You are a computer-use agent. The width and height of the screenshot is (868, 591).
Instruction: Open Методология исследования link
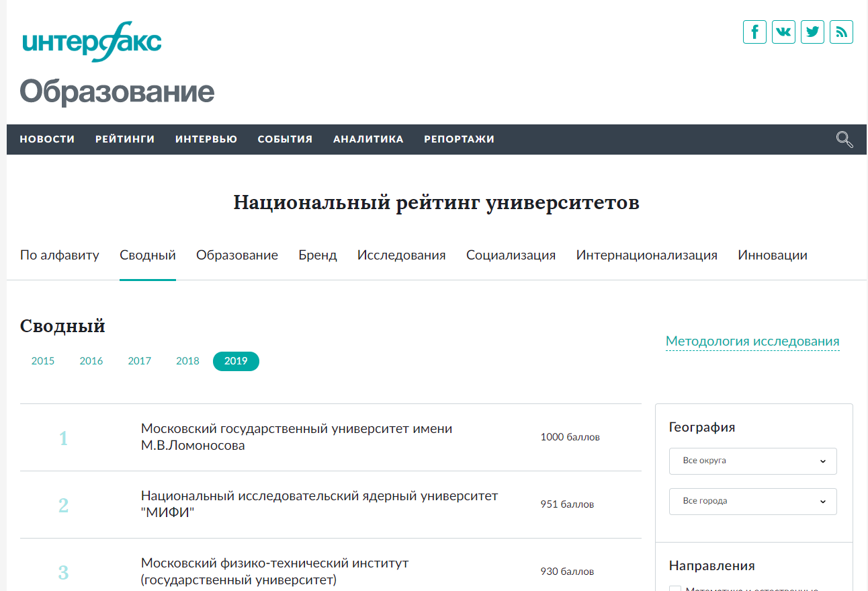752,341
